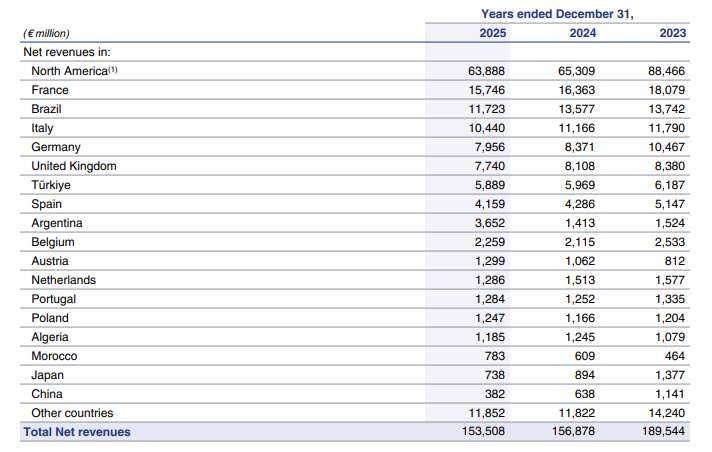Click the Total Net revenues label

click(77, 432)
